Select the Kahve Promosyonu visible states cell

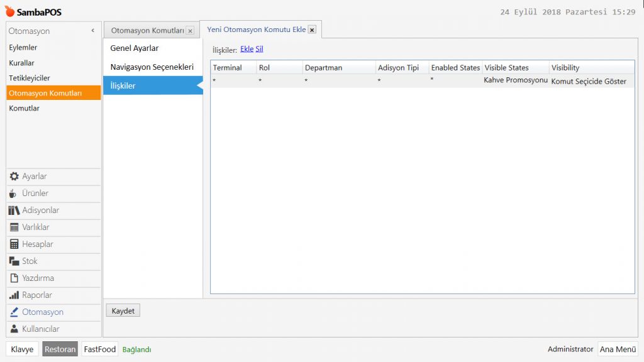(516, 81)
